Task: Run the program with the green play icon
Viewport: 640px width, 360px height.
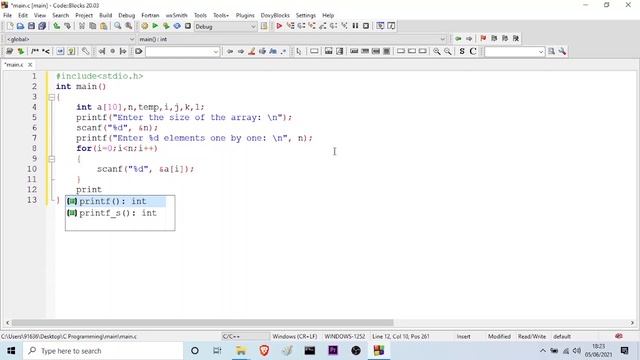Action: click(155, 26)
